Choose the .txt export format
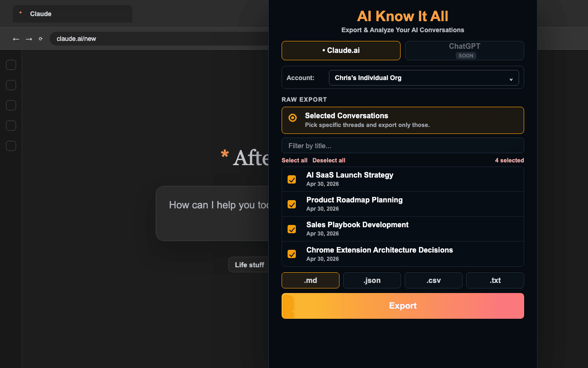 tap(495, 281)
